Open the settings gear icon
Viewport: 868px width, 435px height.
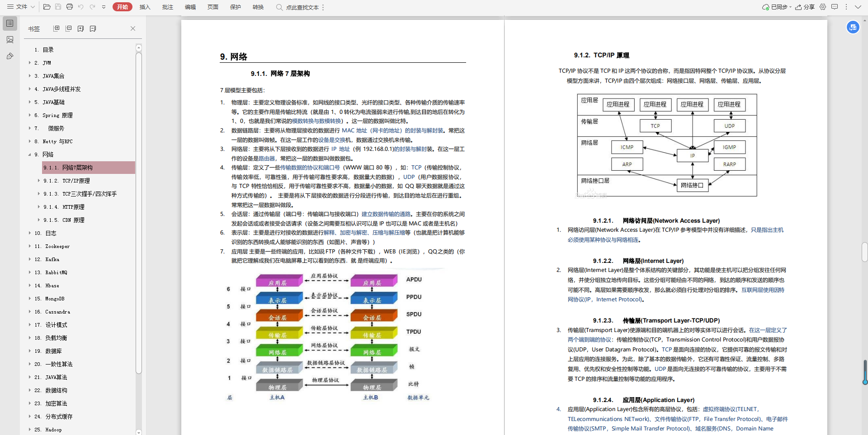[823, 7]
